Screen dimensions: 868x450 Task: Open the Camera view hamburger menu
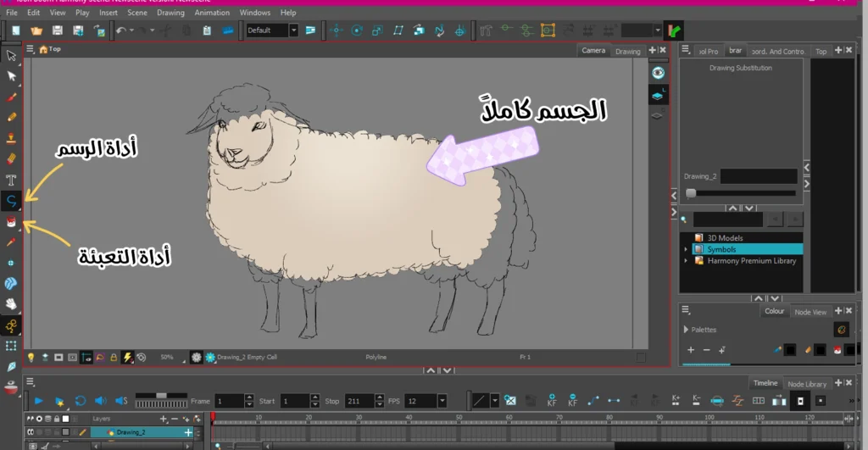point(30,49)
